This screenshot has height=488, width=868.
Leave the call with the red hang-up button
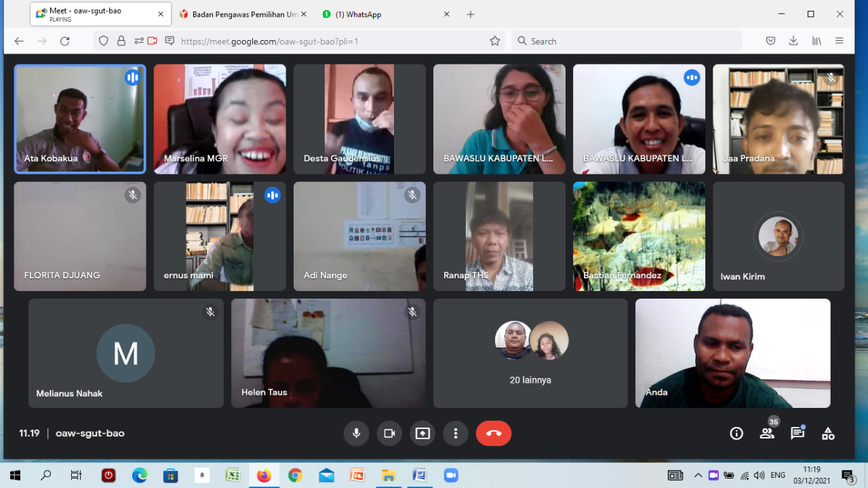494,433
